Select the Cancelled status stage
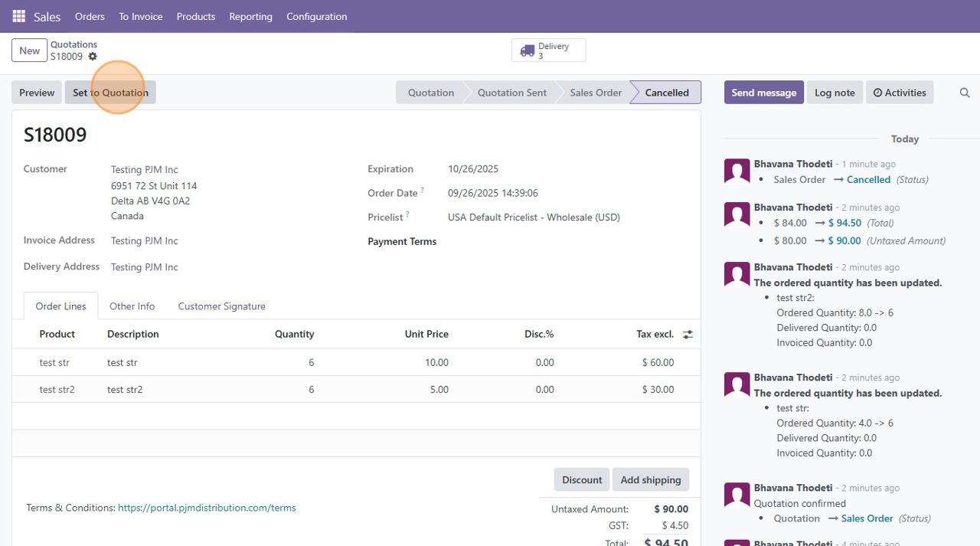This screenshot has height=546, width=980. [x=666, y=93]
